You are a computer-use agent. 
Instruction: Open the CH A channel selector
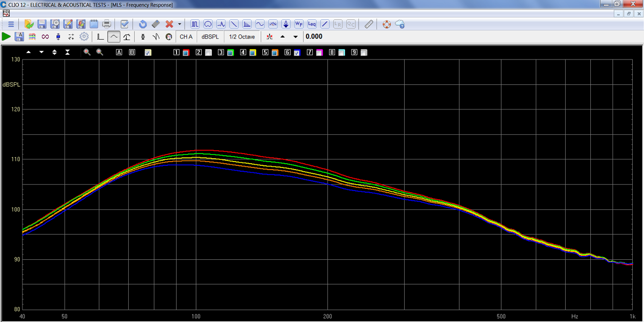pos(186,36)
